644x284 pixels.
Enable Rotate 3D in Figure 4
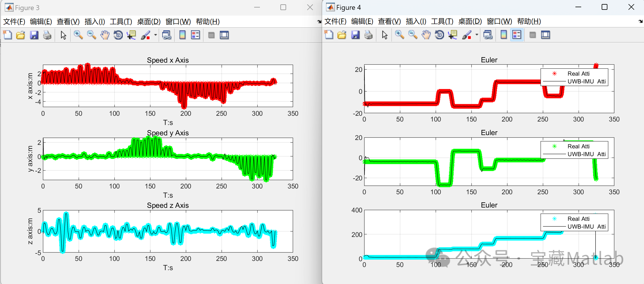(439, 35)
